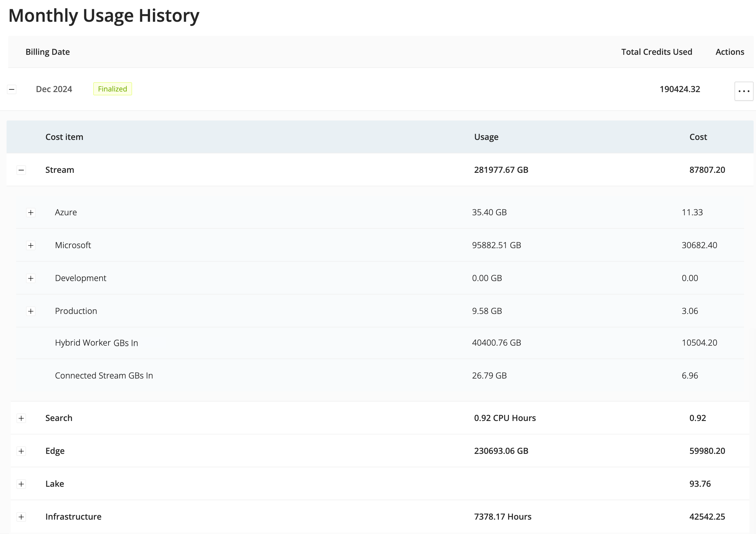Click the Usage column header

tap(486, 137)
